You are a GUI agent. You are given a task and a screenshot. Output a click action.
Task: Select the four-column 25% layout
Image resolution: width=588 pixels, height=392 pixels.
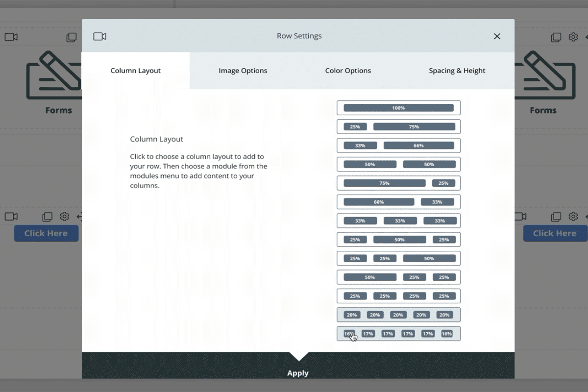pos(398,296)
